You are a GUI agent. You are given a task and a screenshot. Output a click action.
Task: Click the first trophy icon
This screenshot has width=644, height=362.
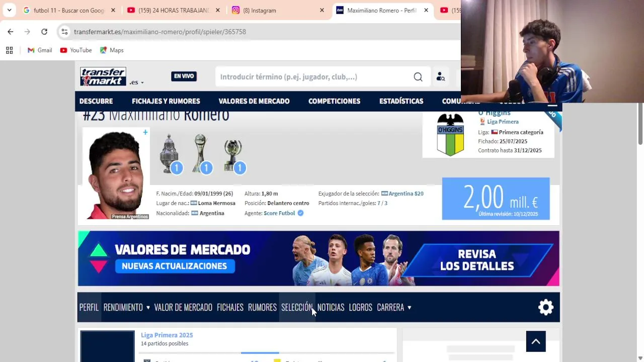pyautogui.click(x=170, y=154)
